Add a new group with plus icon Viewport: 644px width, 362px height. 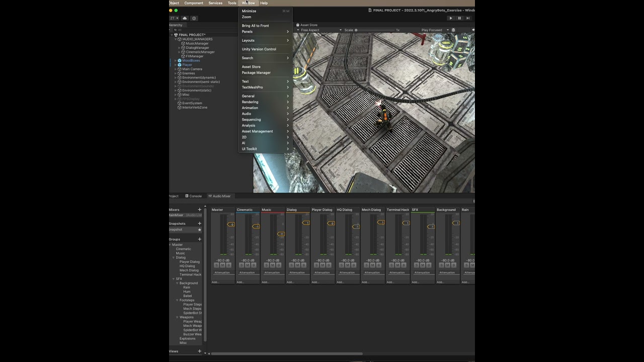pyautogui.click(x=199, y=239)
